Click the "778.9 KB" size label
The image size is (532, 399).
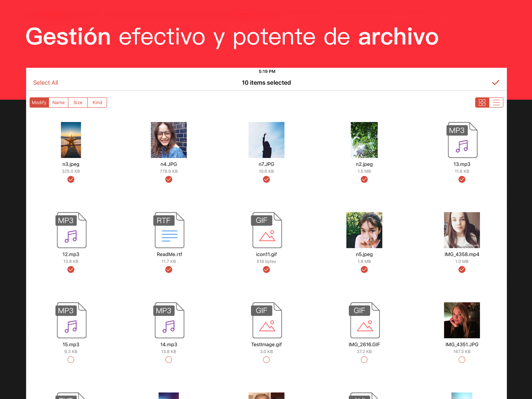click(169, 171)
